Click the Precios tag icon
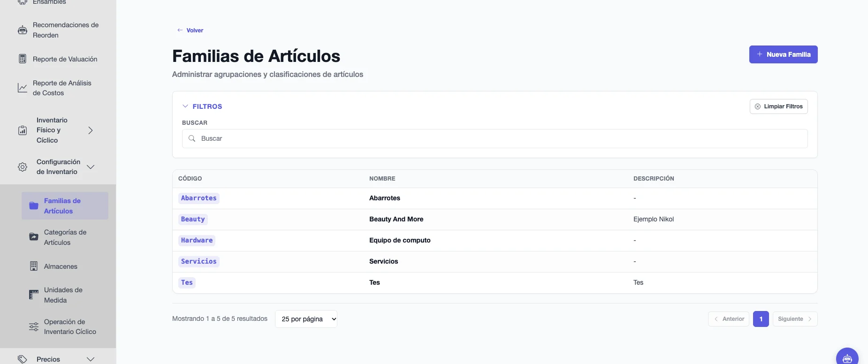The width and height of the screenshot is (868, 364). pos(23,359)
